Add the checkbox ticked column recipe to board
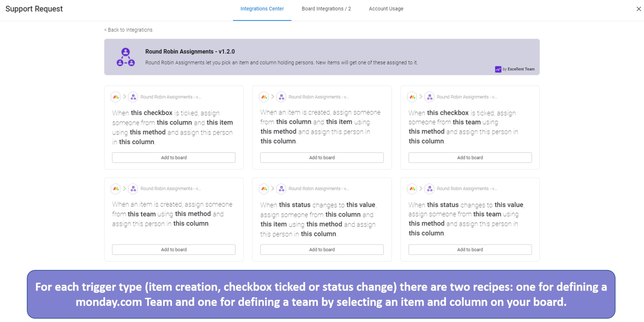The image size is (644, 322). (174, 158)
